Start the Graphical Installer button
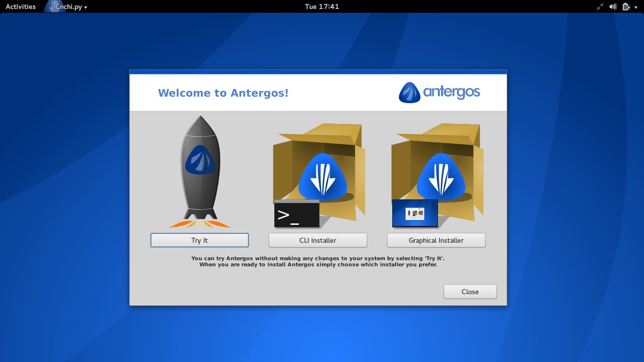The image size is (644, 362). (x=436, y=240)
